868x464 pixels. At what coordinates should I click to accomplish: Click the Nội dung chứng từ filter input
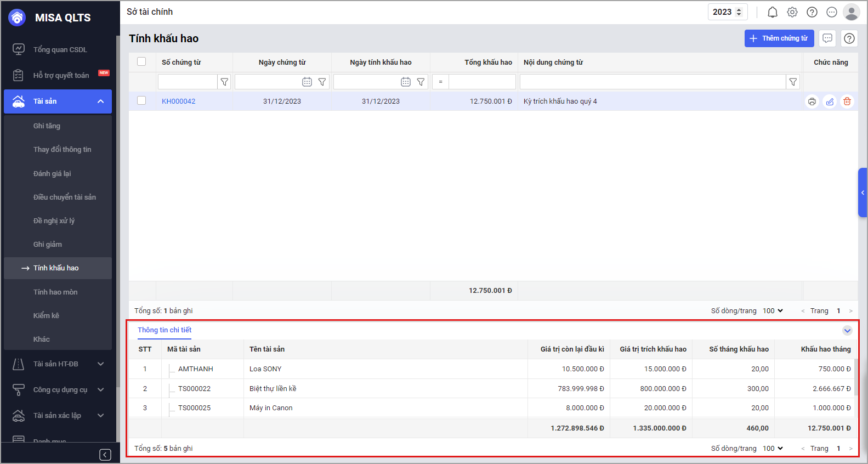pyautogui.click(x=653, y=82)
